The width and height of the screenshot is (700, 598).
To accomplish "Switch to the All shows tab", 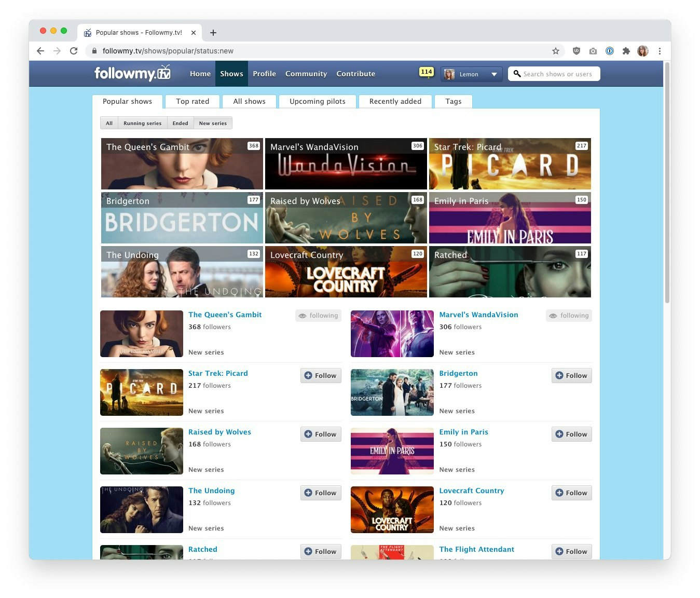I will [x=249, y=101].
